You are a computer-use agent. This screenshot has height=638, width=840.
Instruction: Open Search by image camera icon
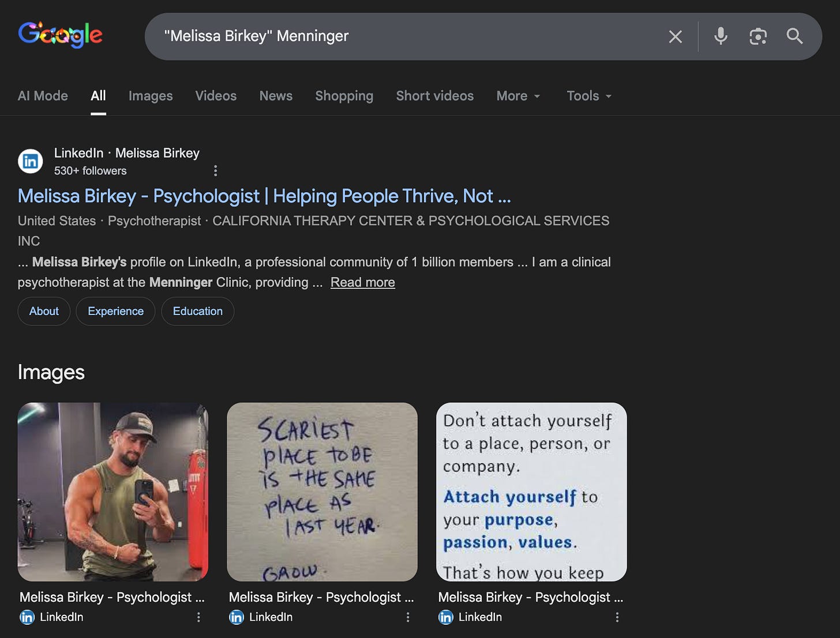[758, 36]
